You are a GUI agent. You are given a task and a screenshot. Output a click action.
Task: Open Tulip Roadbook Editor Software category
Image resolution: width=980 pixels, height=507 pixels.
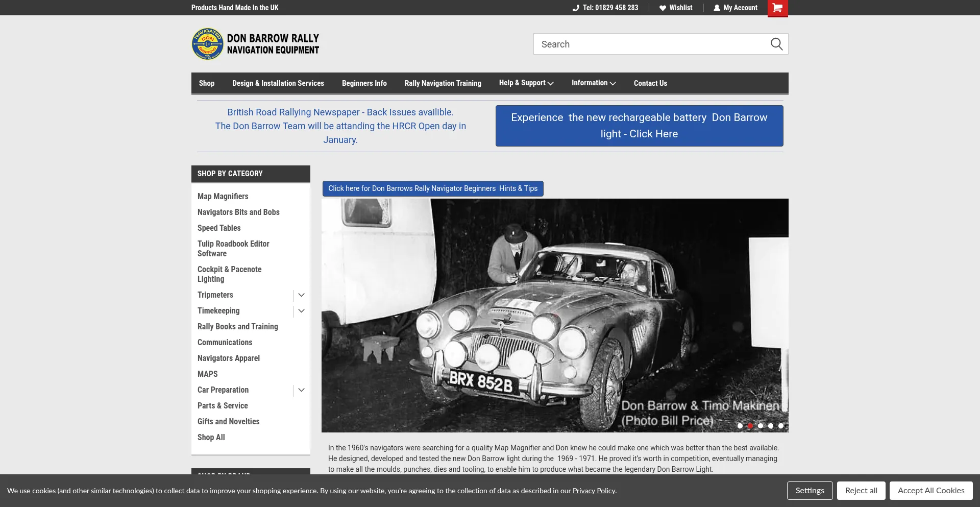pos(233,249)
